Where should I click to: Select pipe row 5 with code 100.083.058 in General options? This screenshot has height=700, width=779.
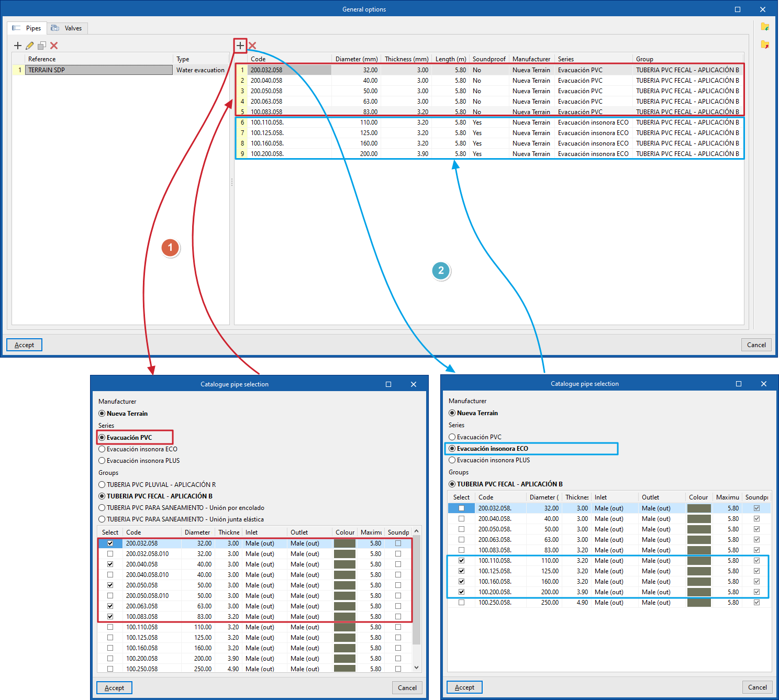(489, 112)
